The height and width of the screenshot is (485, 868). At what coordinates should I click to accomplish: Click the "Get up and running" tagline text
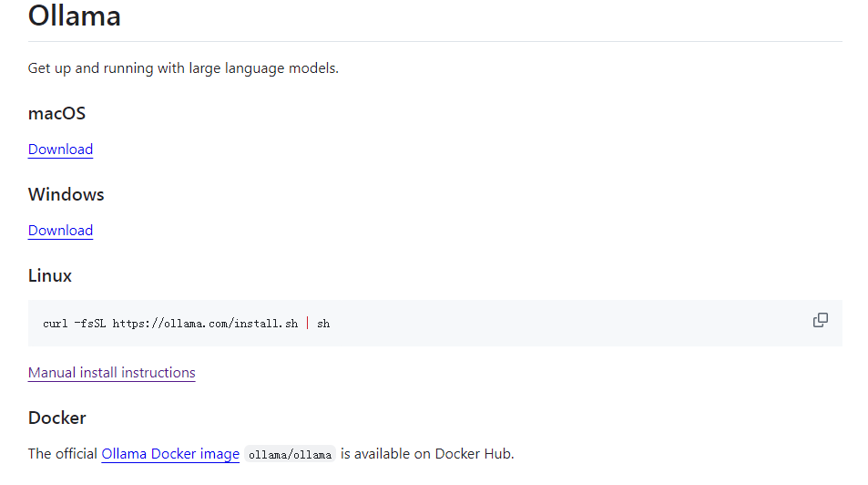(82, 68)
